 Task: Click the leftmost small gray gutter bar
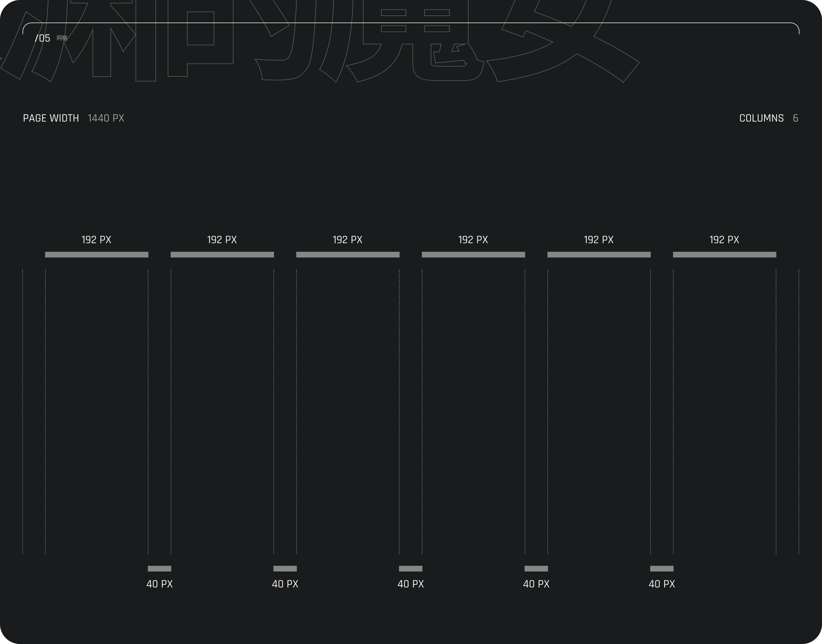[x=160, y=569]
